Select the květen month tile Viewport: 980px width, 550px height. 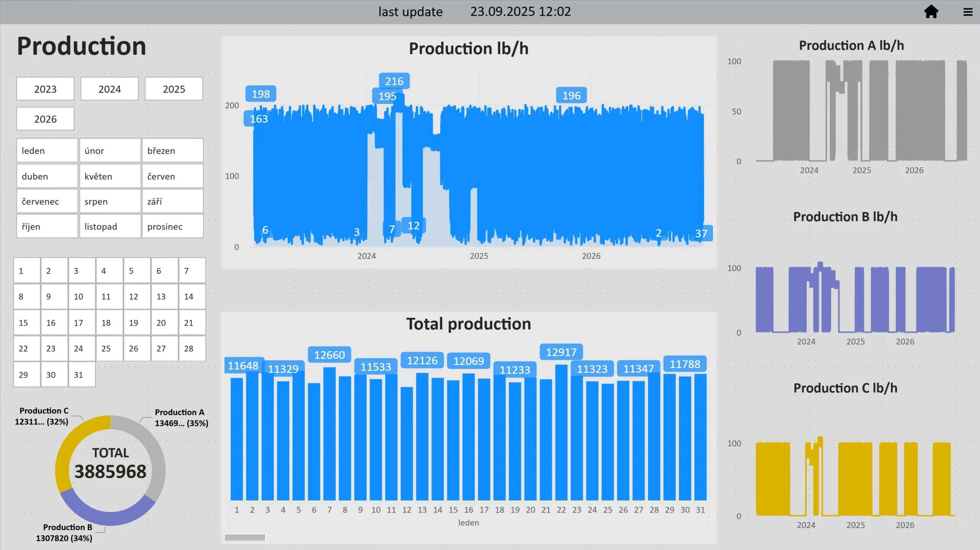coord(109,176)
